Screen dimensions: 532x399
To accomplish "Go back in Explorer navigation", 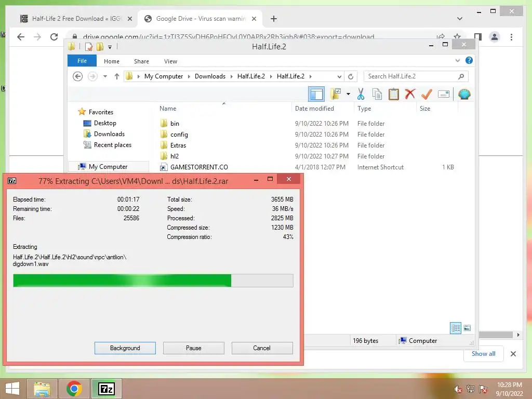I will pyautogui.click(x=78, y=76).
